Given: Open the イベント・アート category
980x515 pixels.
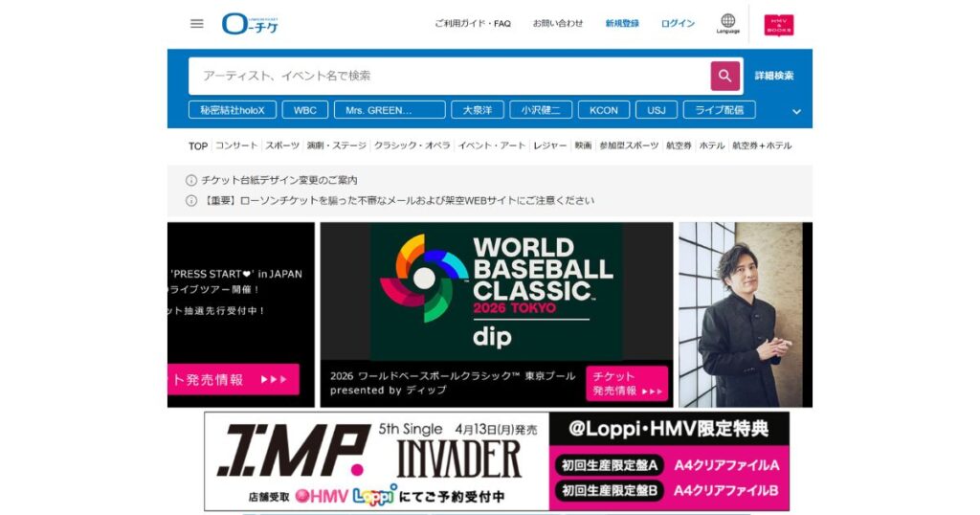Looking at the screenshot, I should 492,146.
